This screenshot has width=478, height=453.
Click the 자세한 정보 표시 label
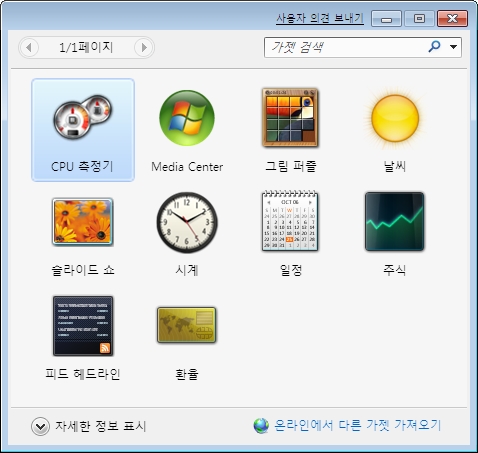[101, 426]
